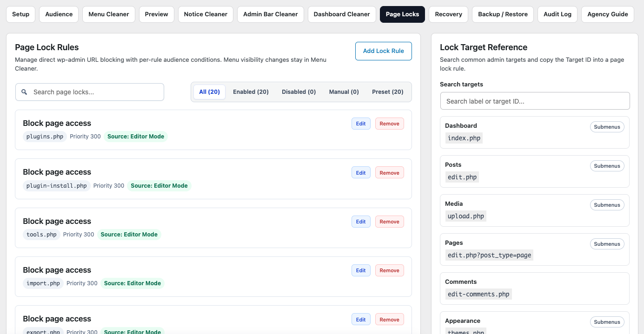Click the plugins.php rule tag
This screenshot has height=334, width=644.
coord(45,137)
